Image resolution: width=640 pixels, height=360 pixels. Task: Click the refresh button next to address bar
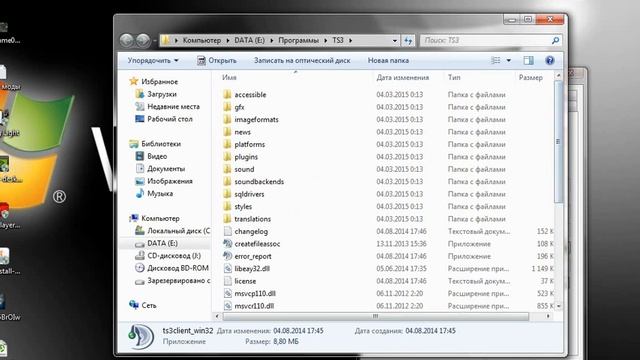pos(408,40)
